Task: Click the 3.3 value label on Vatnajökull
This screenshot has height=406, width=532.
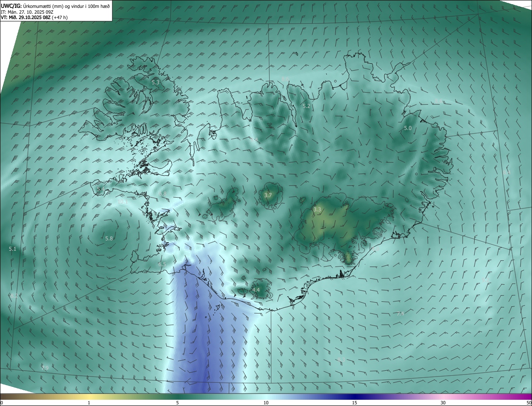Action: pos(317,210)
